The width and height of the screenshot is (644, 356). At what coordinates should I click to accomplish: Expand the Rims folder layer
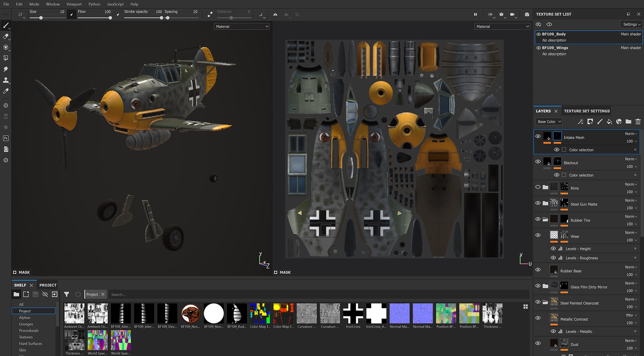[x=545, y=187]
